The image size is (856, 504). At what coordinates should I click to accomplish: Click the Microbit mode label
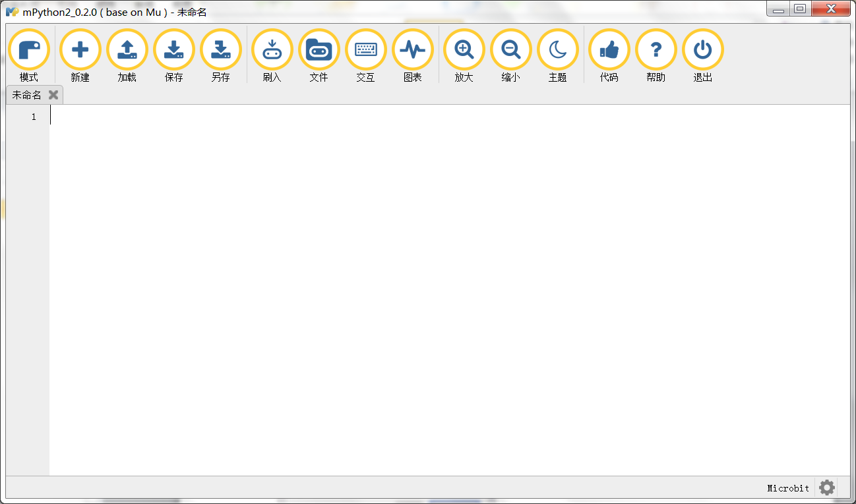[x=788, y=488]
